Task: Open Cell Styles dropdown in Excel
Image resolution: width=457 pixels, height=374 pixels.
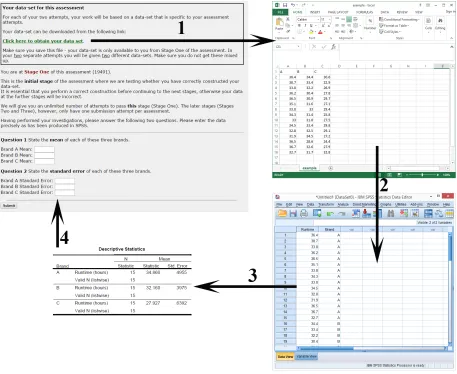Action: (390, 32)
